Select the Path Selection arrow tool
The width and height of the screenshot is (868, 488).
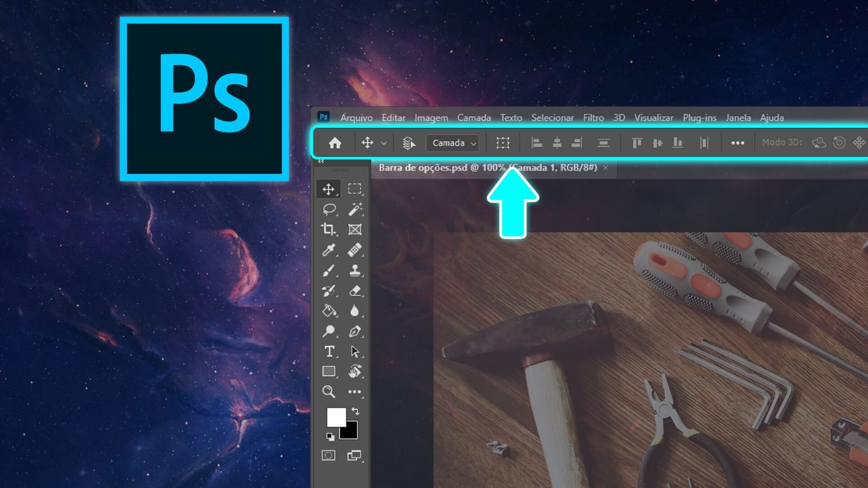pos(354,351)
